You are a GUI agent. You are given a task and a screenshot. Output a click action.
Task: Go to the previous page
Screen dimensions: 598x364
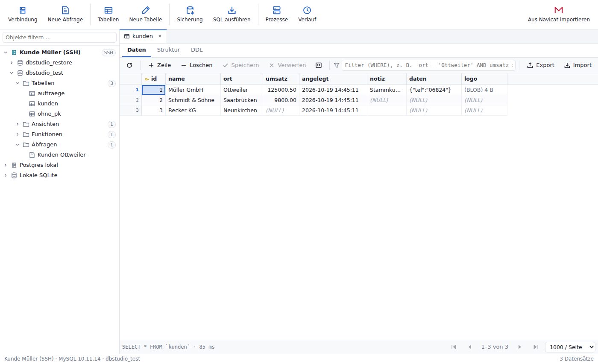pos(470,347)
